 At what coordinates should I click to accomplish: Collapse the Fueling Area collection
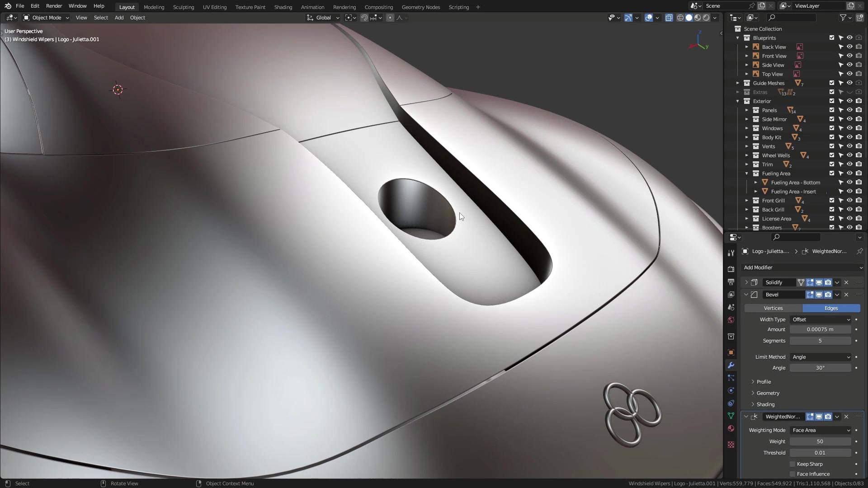point(747,174)
